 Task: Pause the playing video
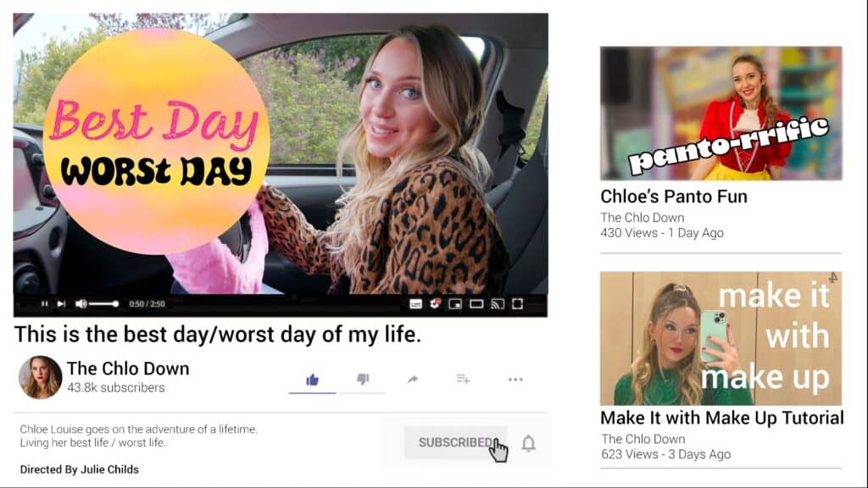45,304
